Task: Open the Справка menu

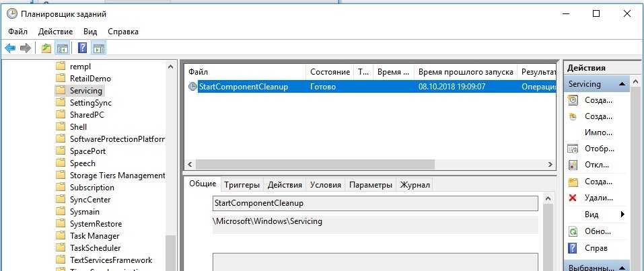Action: (x=122, y=32)
